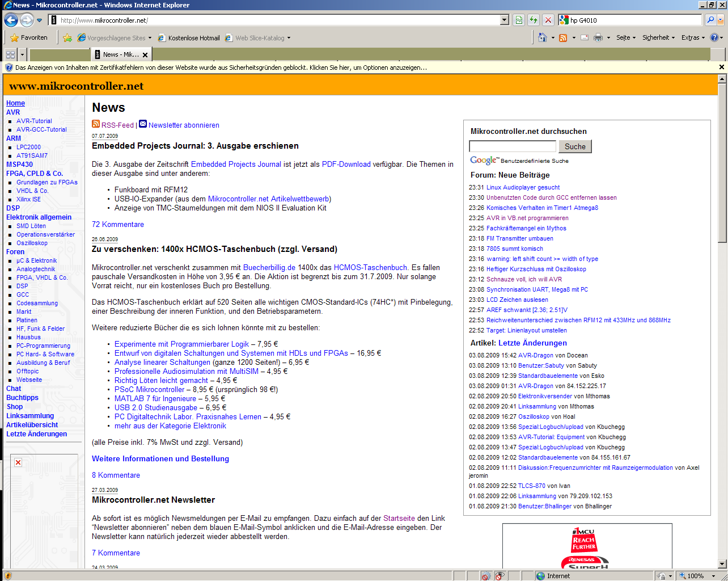Expand the zoom level dropdown arrow
This screenshot has width=728, height=581.
(x=712, y=576)
